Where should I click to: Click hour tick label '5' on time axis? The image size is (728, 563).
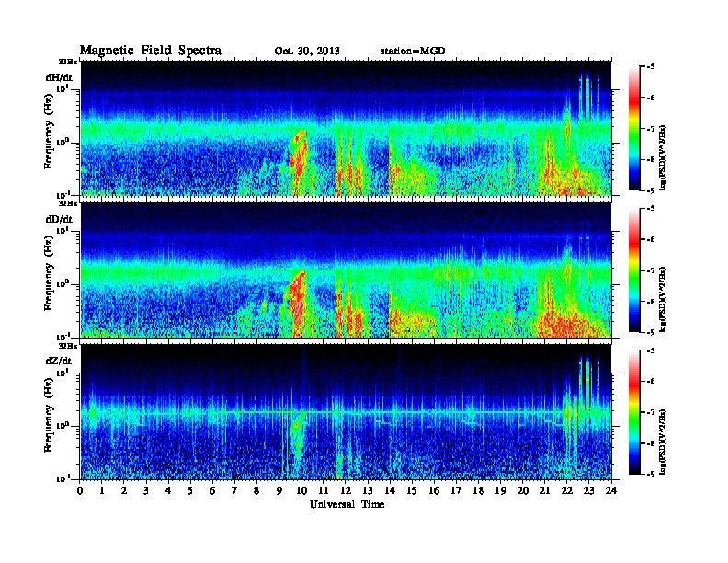coord(191,490)
